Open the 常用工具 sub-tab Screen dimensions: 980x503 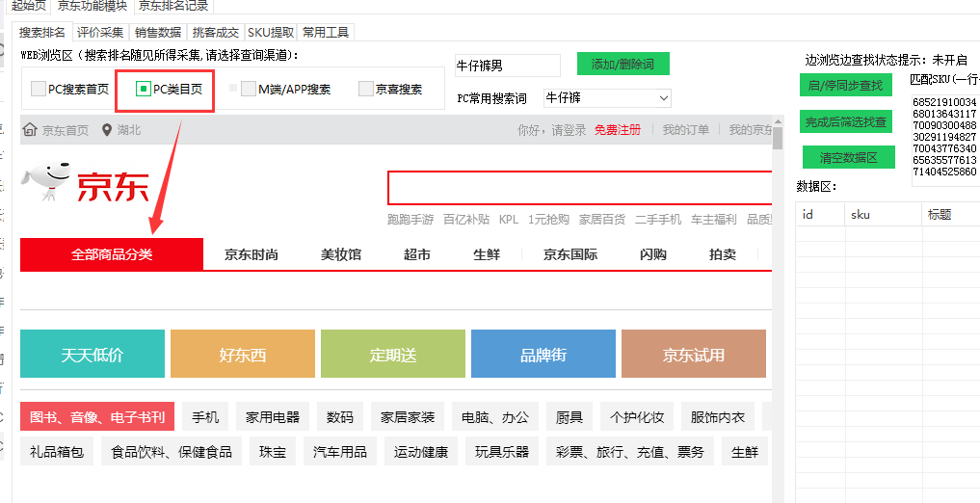point(326,33)
